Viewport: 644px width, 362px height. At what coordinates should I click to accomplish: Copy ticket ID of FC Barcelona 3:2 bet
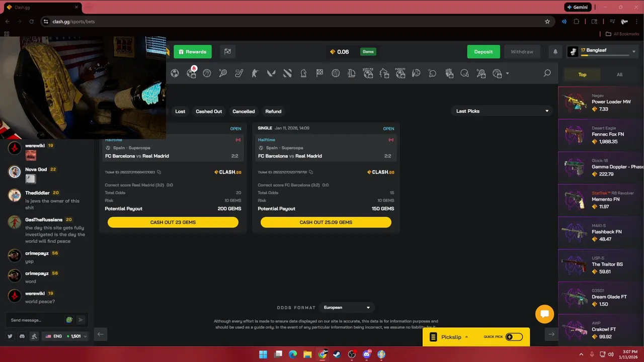point(311,172)
